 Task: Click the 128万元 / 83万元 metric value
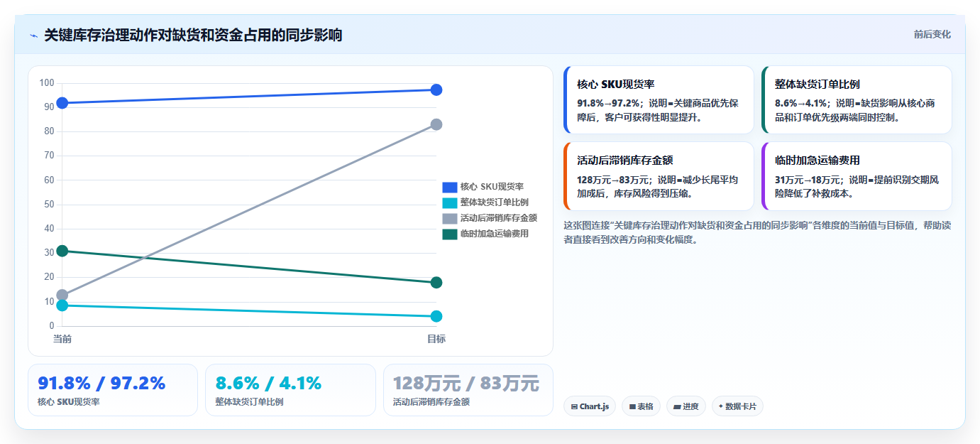coord(466,384)
